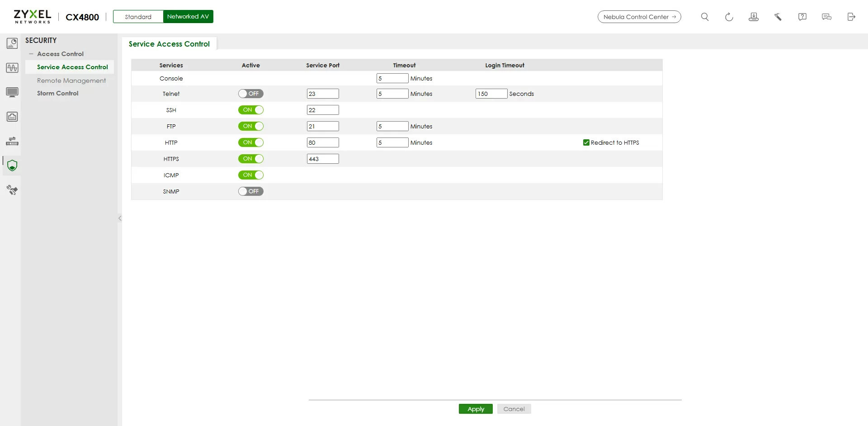The image size is (868, 426).
Task: Enable the Telnet service toggle
Action: 250,94
